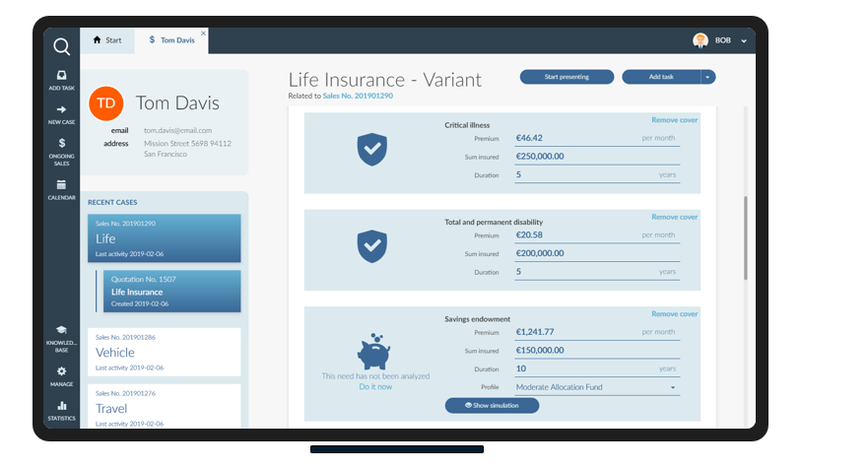
Task: Click the Start presenting button
Action: (567, 77)
